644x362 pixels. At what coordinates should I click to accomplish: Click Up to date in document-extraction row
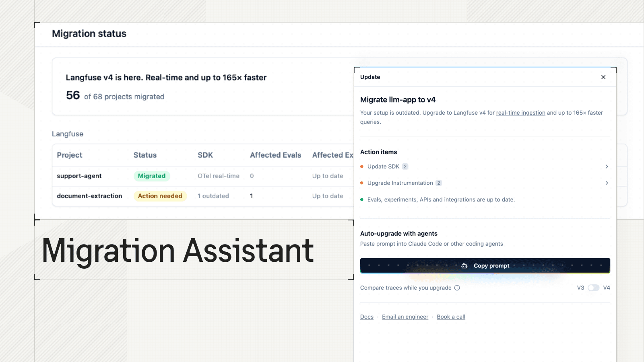(x=328, y=196)
